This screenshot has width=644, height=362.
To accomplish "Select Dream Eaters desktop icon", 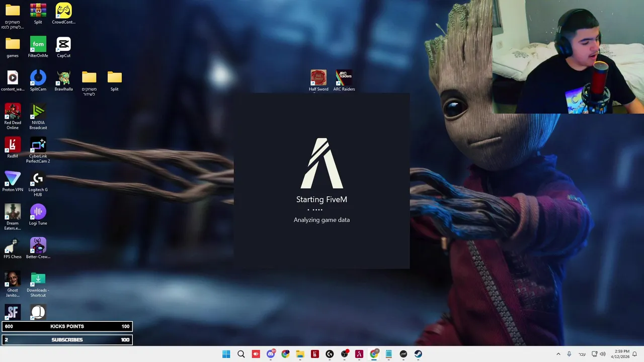I will [x=13, y=217].
